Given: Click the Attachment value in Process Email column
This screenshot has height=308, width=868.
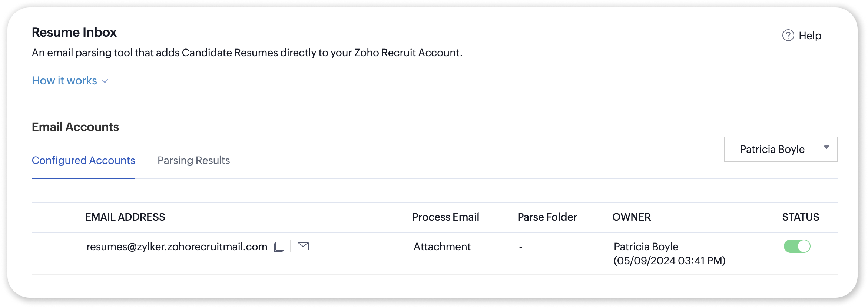Looking at the screenshot, I should pyautogui.click(x=442, y=247).
